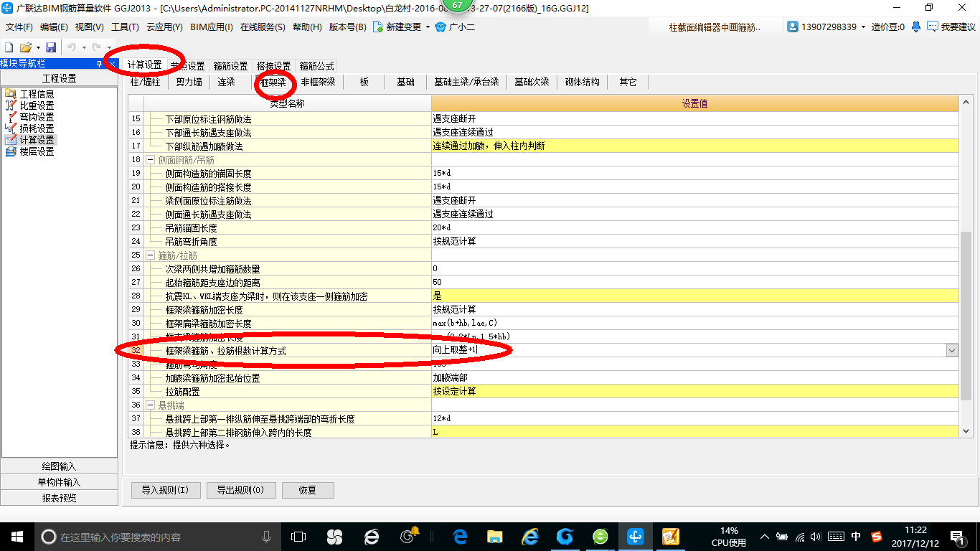Open the undo history dropdown arrow
Image resolution: width=980 pixels, height=551 pixels.
pos(83,47)
